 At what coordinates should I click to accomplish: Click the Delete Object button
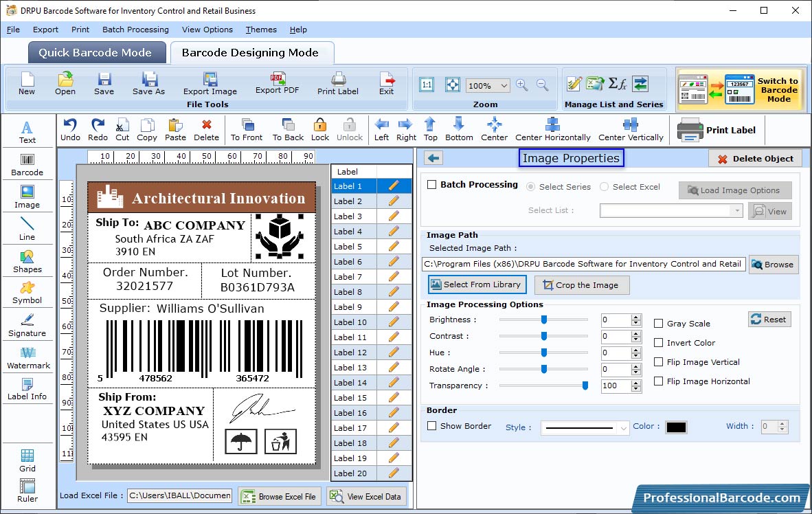tap(755, 159)
